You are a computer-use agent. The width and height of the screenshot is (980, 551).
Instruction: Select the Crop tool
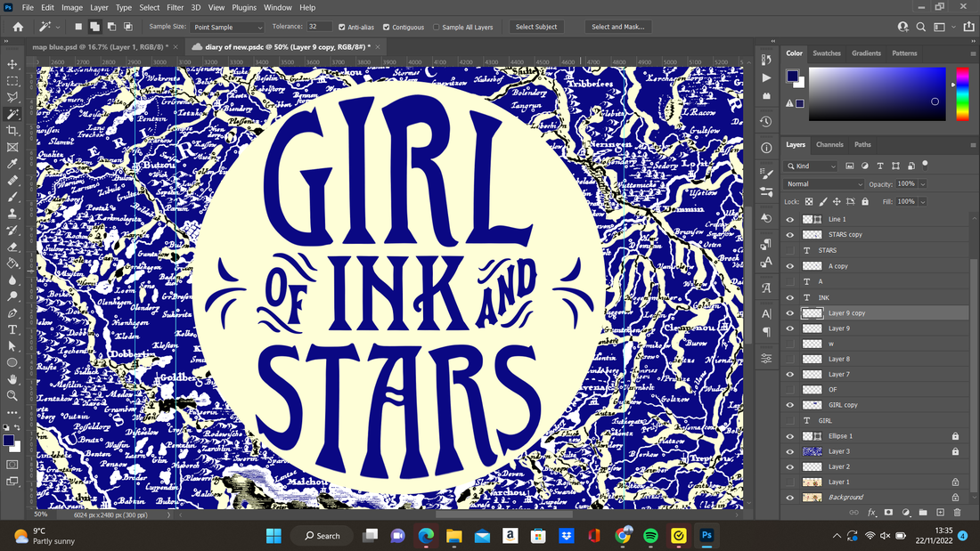tap(12, 131)
